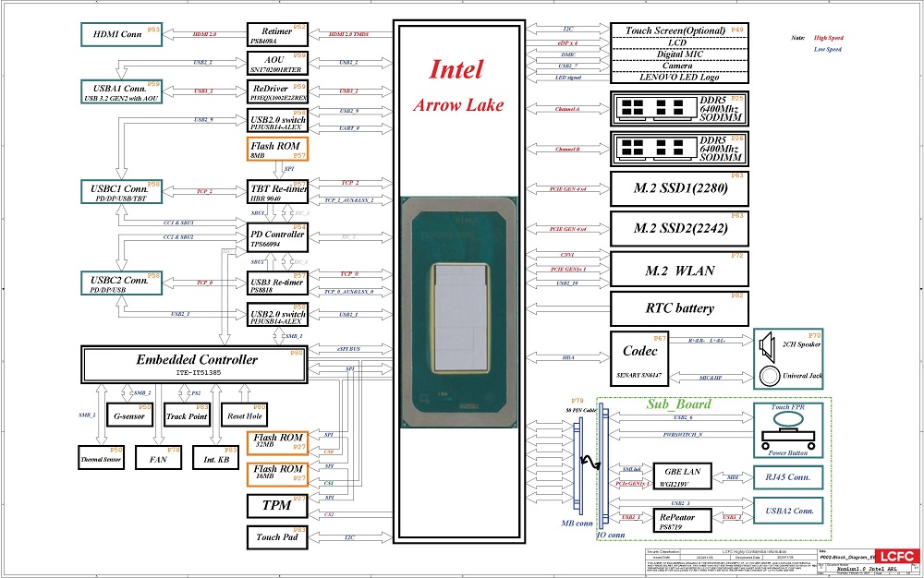Select the USBA1 Conn. block
Image resolution: width=924 pixels, height=578 pixels.
(x=121, y=92)
